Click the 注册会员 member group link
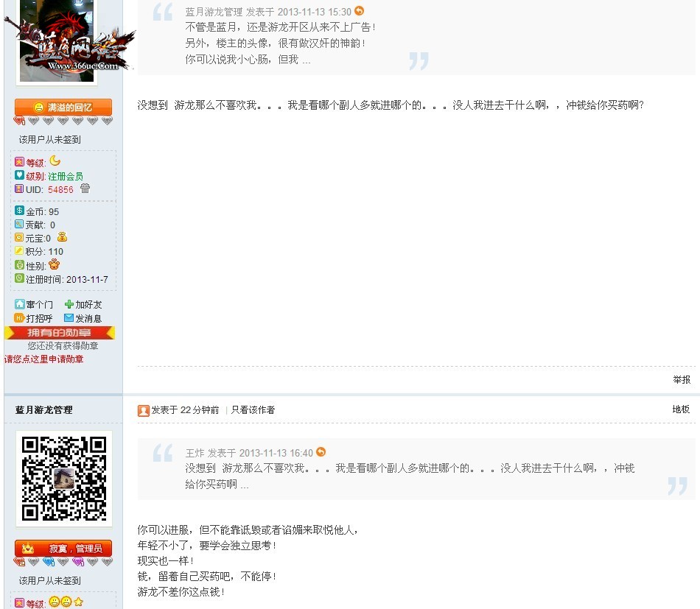 tap(66, 177)
